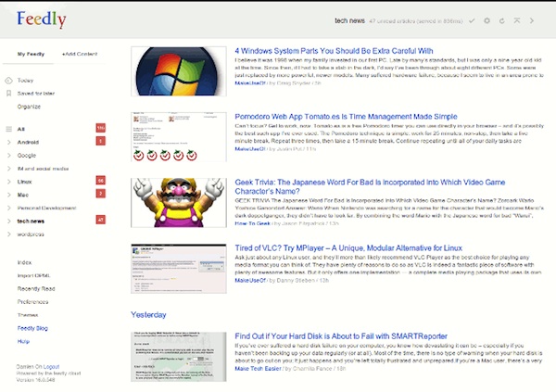This screenshot has height=392, width=556.
Task: Open "4 Windows System Parts" article title
Action: (334, 51)
